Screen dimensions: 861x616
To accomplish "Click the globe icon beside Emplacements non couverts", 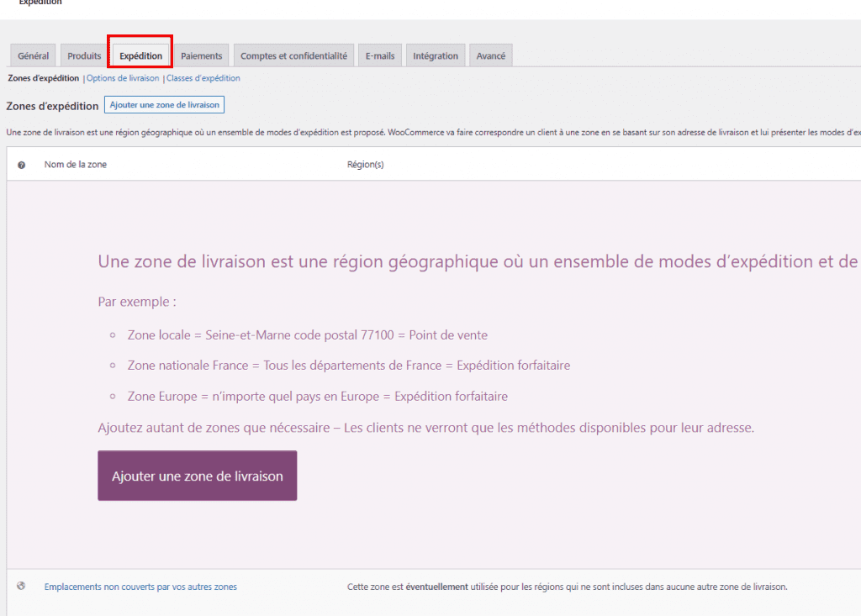I will [x=21, y=586].
